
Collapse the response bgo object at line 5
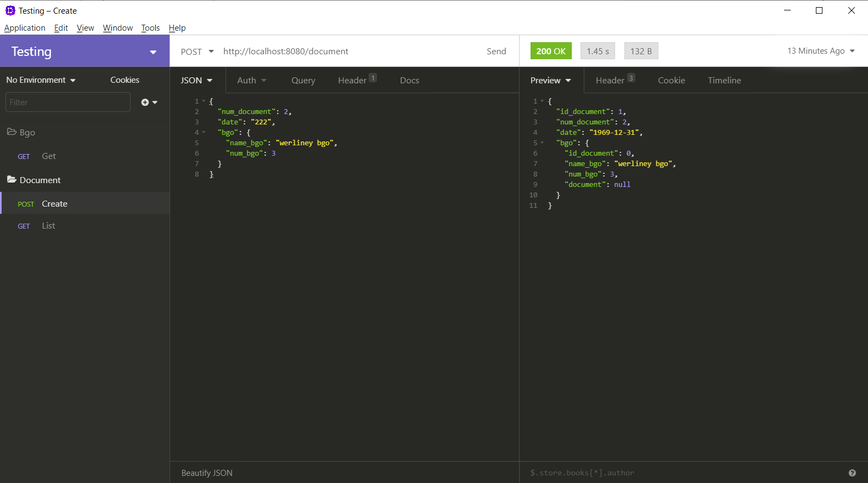542,143
